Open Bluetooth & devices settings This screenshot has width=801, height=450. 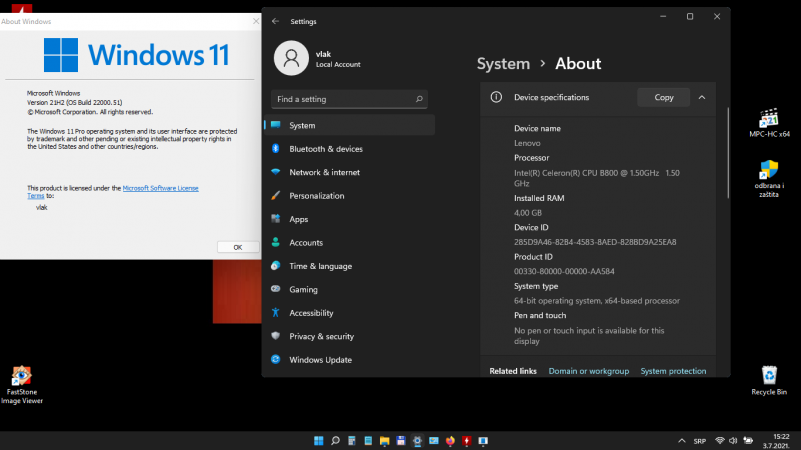(x=349, y=149)
